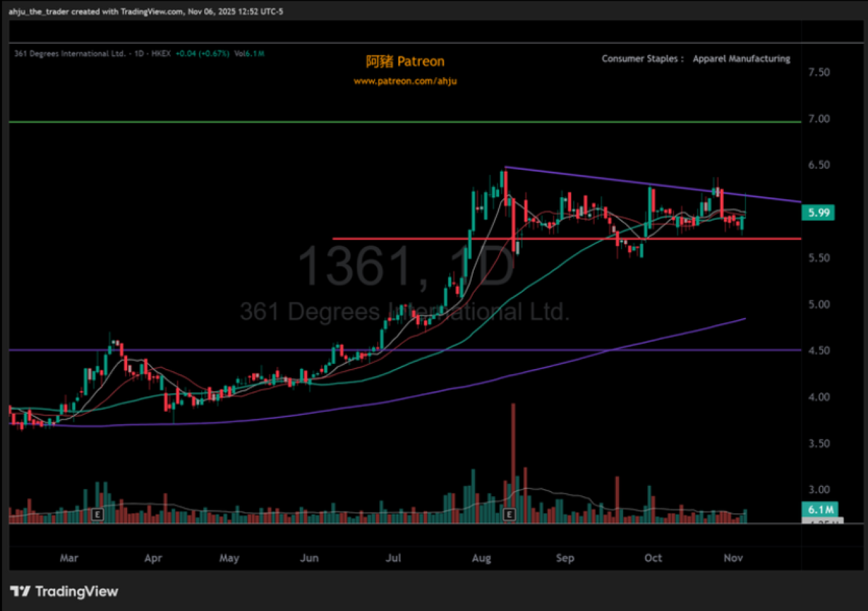Click the 7.50 price scale label

coord(819,72)
